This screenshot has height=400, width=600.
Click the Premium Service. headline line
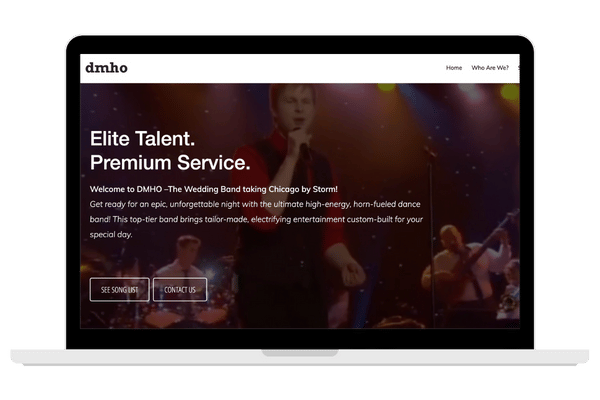click(170, 163)
